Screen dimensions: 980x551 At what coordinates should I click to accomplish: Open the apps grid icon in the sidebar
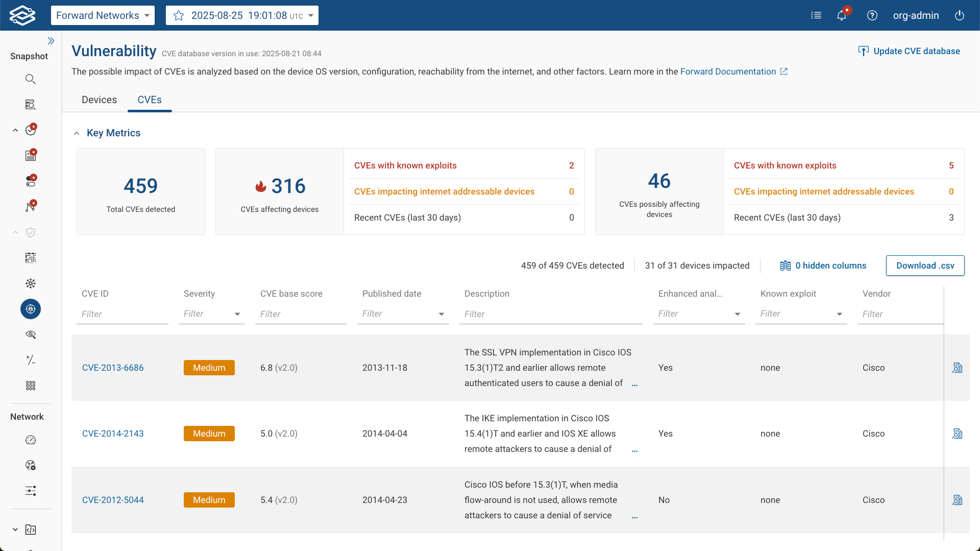coord(30,386)
